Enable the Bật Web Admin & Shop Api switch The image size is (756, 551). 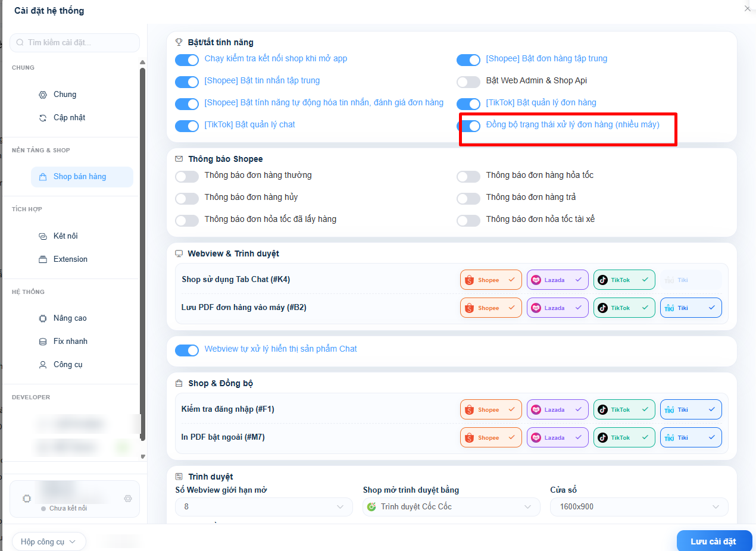[x=468, y=82]
